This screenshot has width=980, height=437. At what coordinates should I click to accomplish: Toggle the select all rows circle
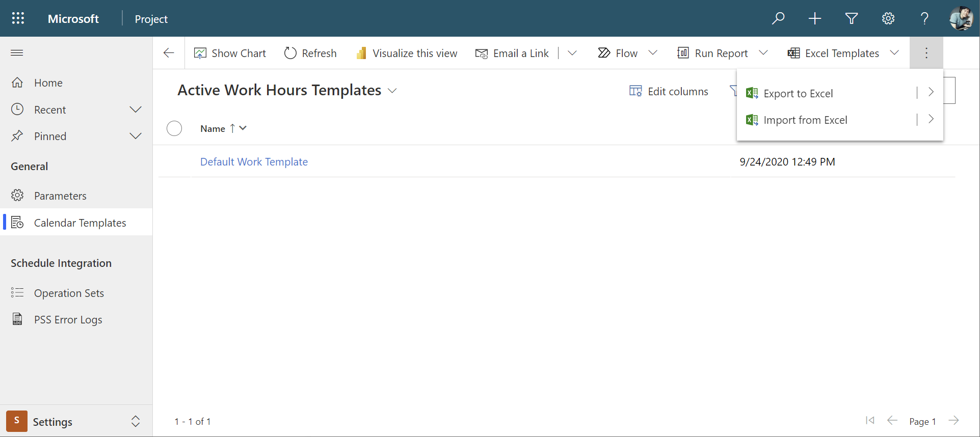174,128
